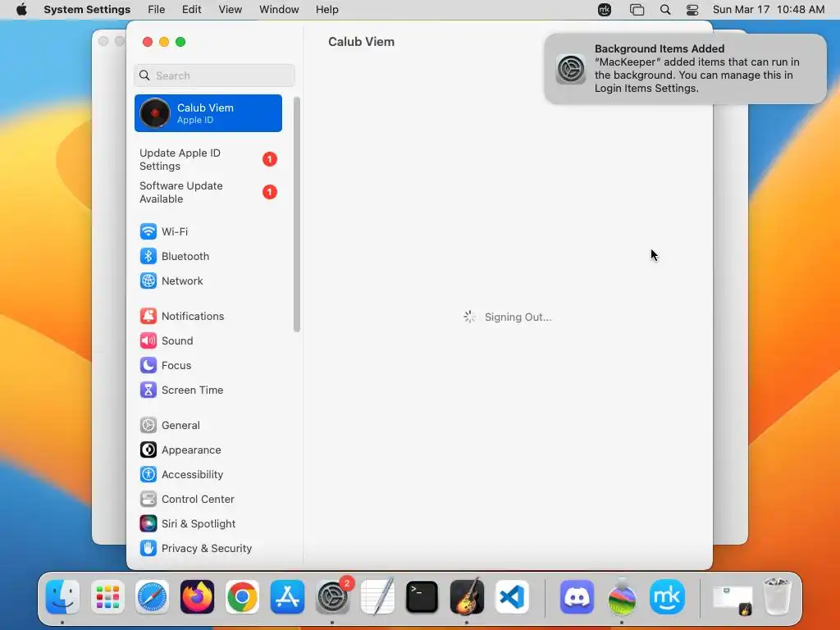Open the View menu
The height and width of the screenshot is (630, 840).
(230, 10)
